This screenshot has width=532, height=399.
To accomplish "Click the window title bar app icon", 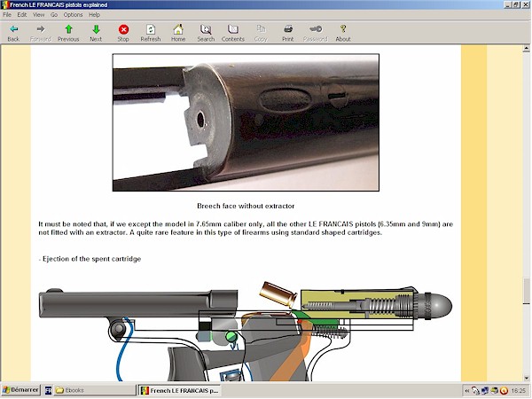I will point(4,4).
